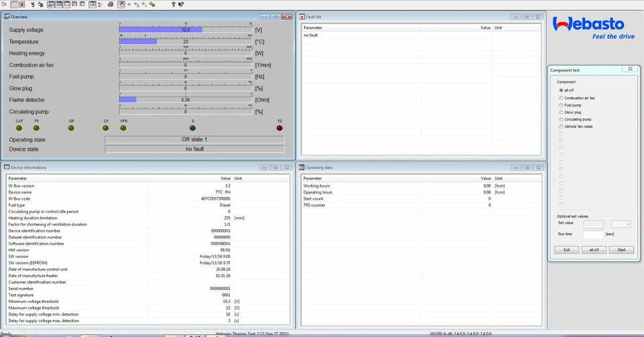The width and height of the screenshot is (644, 337).
Task: Click the Unit column header in Device informations
Action: [237, 178]
